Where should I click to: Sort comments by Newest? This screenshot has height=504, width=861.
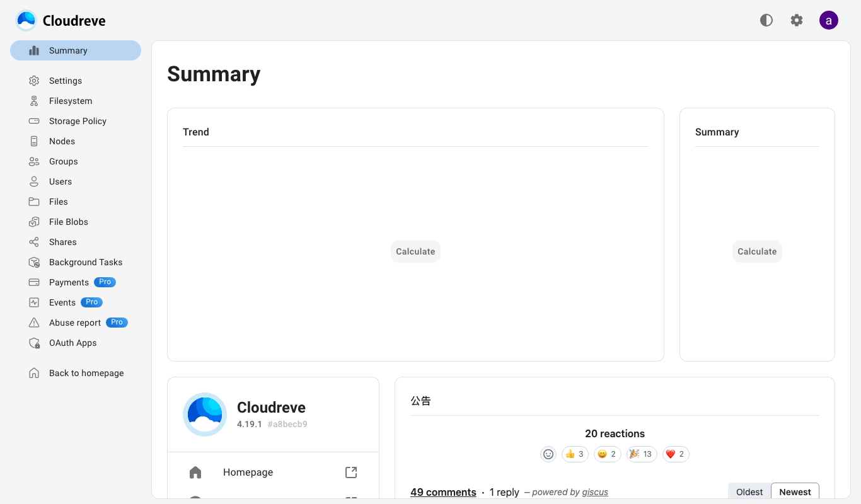795,492
